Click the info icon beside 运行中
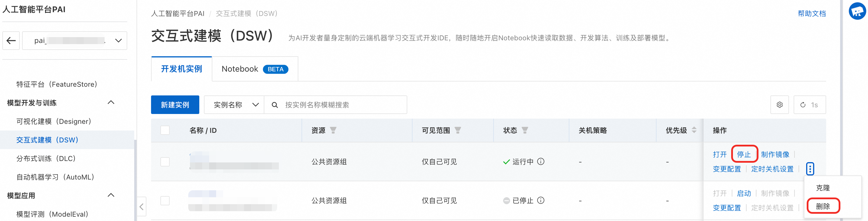Image resolution: width=868 pixels, height=221 pixels. [x=541, y=162]
